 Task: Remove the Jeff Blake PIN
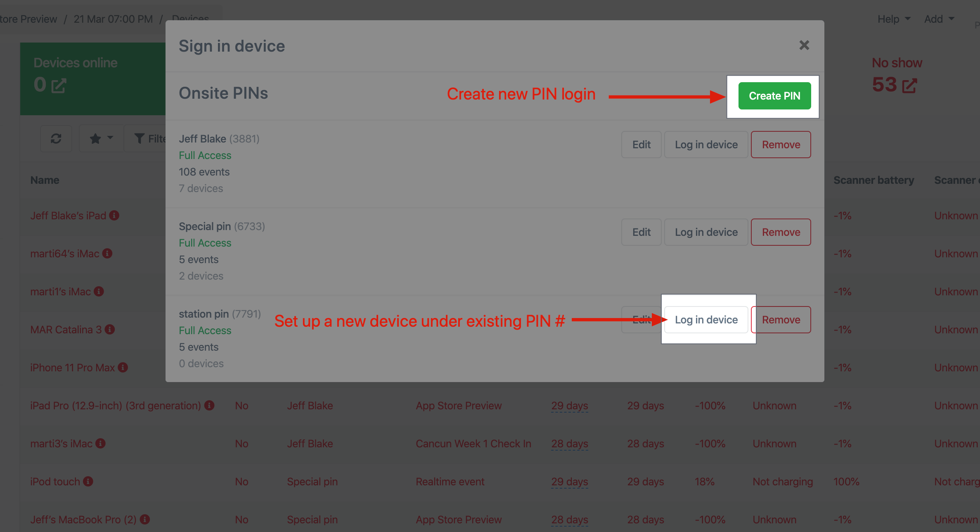pos(781,145)
